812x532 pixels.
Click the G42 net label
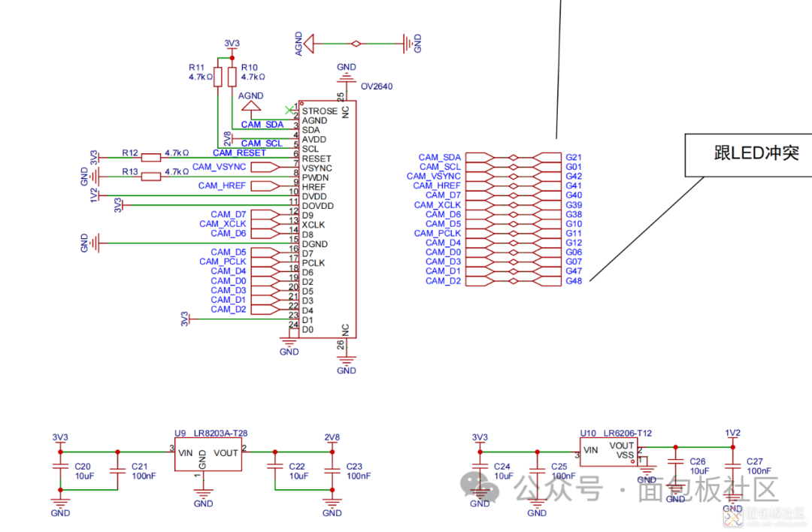(x=574, y=176)
